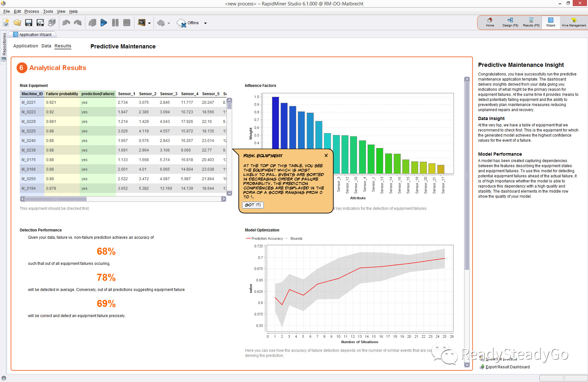Image resolution: width=588 pixels, height=382 pixels.
Task: Expand the ABC validation dropdown arrow
Action: pos(149,23)
